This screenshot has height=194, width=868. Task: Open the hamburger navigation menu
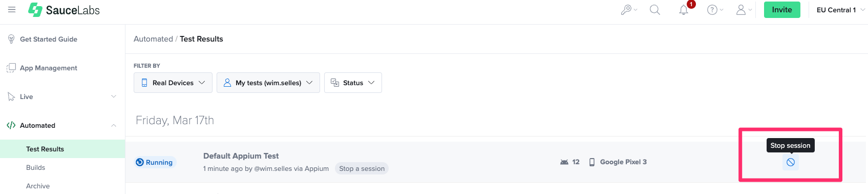click(x=12, y=10)
